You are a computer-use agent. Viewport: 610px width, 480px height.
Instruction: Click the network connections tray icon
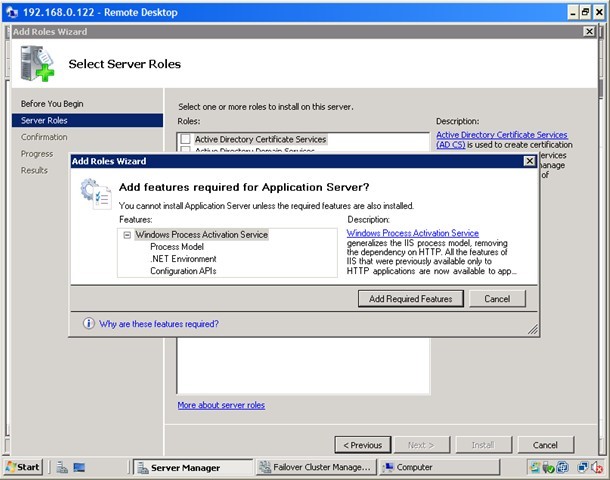click(582, 467)
